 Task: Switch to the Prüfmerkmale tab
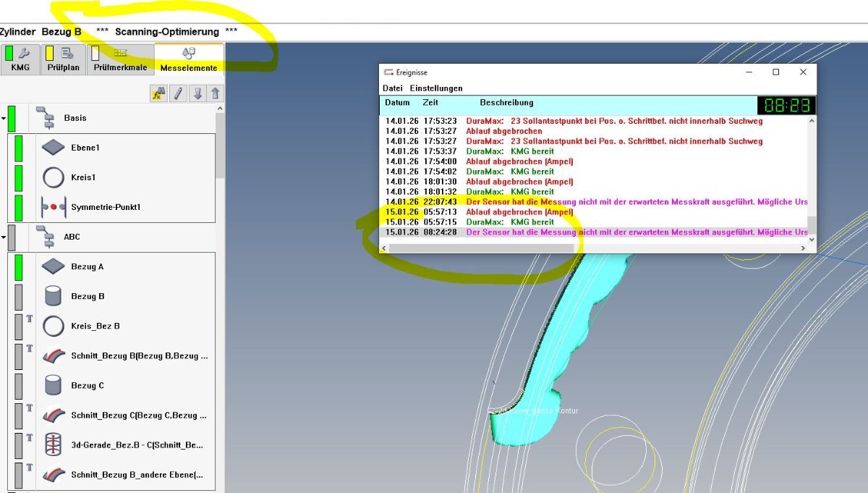coord(120,60)
